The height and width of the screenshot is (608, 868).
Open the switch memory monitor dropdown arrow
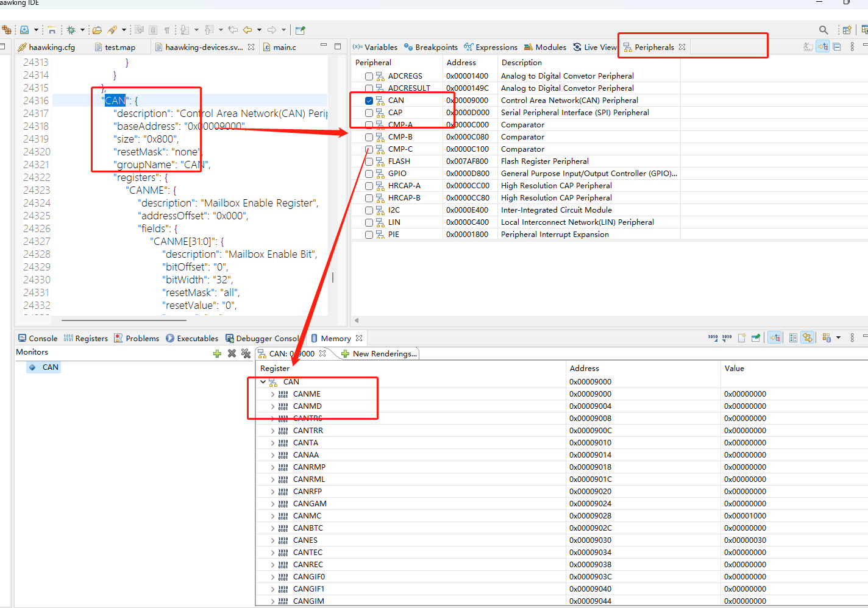[839, 338]
